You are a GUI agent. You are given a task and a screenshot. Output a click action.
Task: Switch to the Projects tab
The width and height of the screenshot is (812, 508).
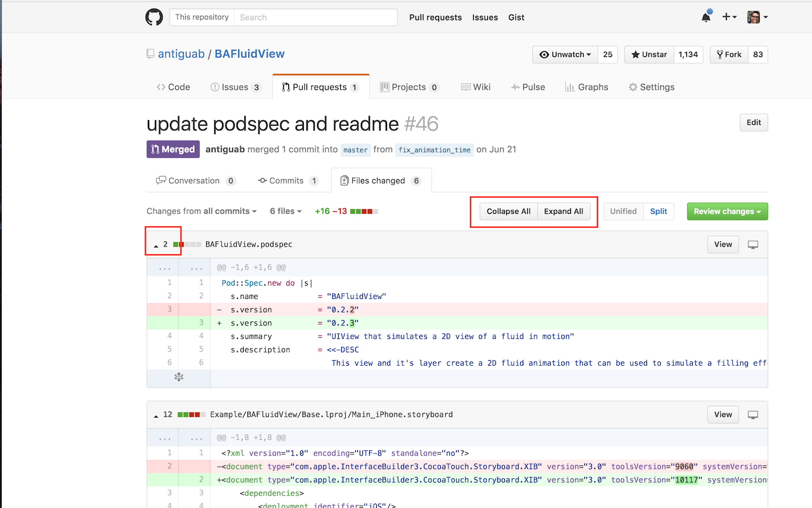coord(409,87)
